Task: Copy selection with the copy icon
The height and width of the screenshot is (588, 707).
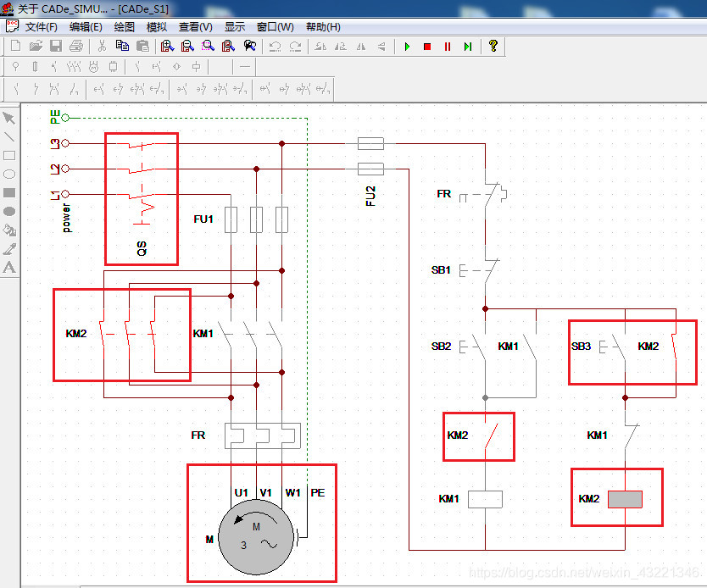Action: coord(122,46)
